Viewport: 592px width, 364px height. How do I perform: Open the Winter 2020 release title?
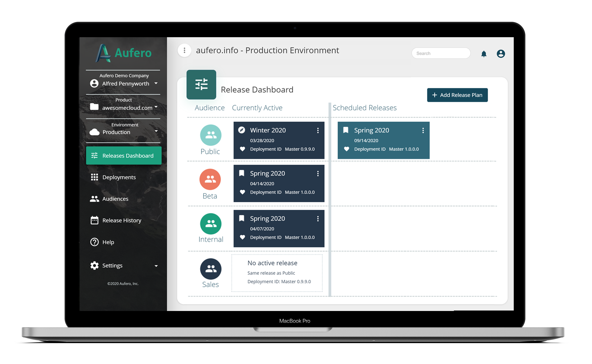(x=268, y=130)
